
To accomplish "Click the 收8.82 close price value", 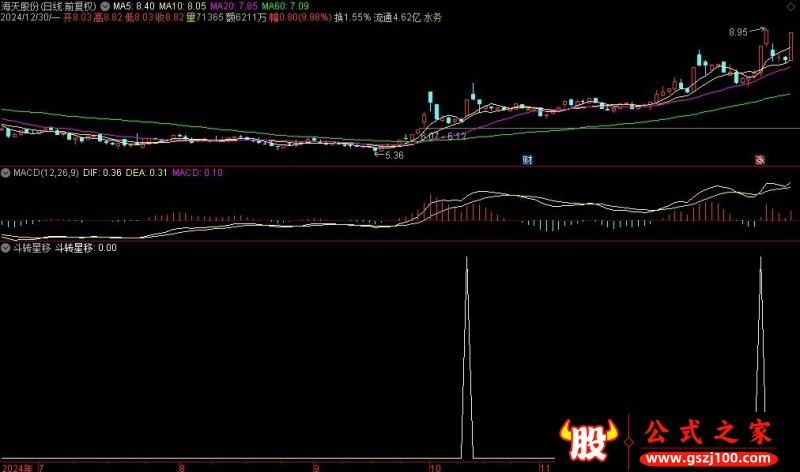I will pyautogui.click(x=170, y=18).
